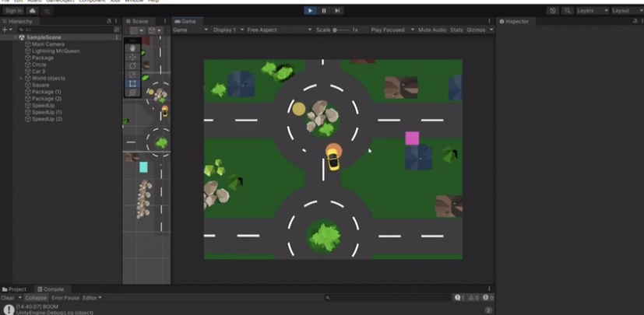Toggle warning messages counter in Console

pos(473,298)
